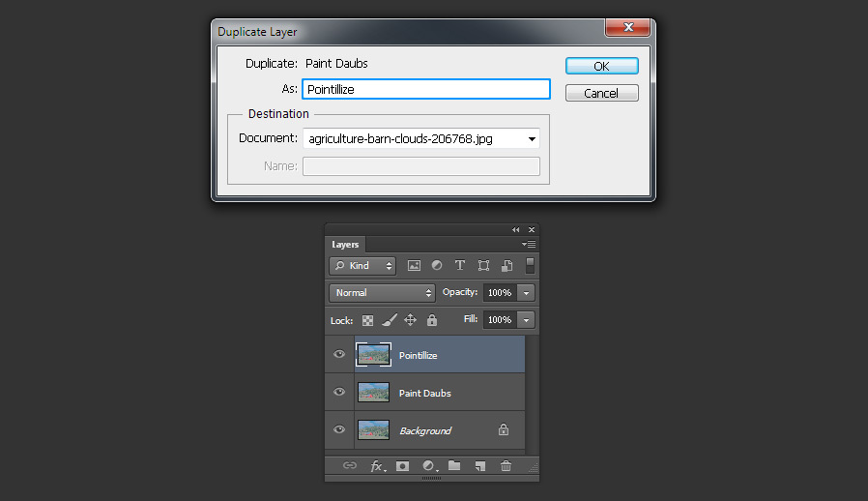Click the Layers panel bottom resize grip

pyautogui.click(x=432, y=478)
